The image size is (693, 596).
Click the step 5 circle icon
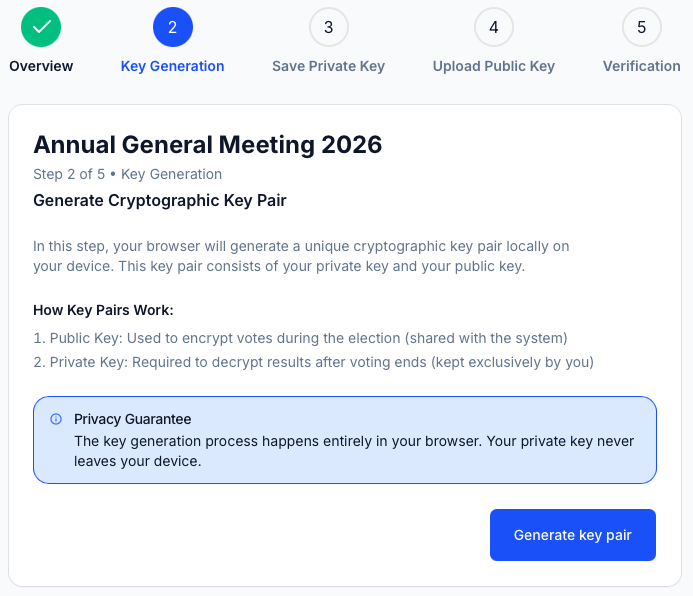(641, 27)
